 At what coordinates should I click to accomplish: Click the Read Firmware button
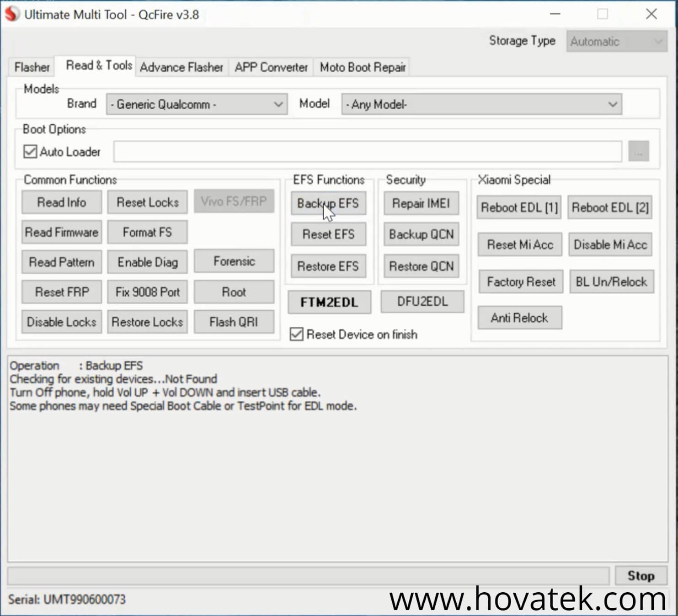[x=62, y=232]
